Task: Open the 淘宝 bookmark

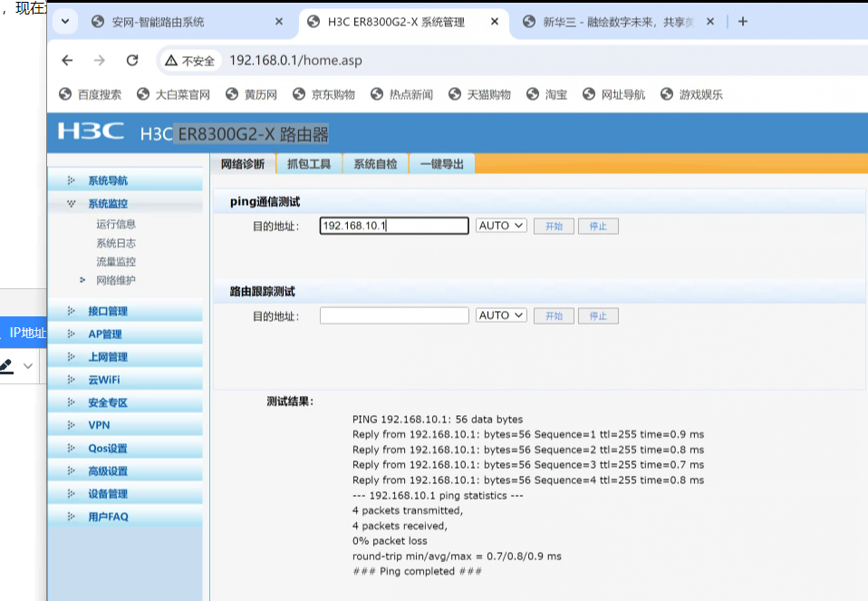Action: [547, 94]
